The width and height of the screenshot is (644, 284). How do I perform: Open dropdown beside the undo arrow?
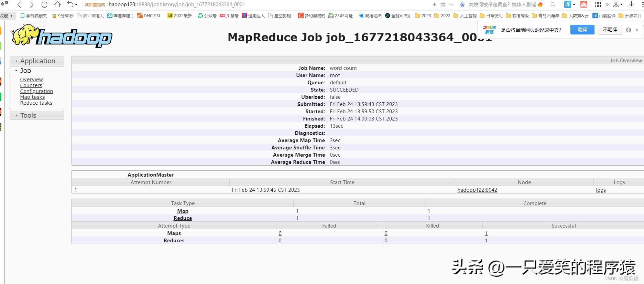coord(76,5)
